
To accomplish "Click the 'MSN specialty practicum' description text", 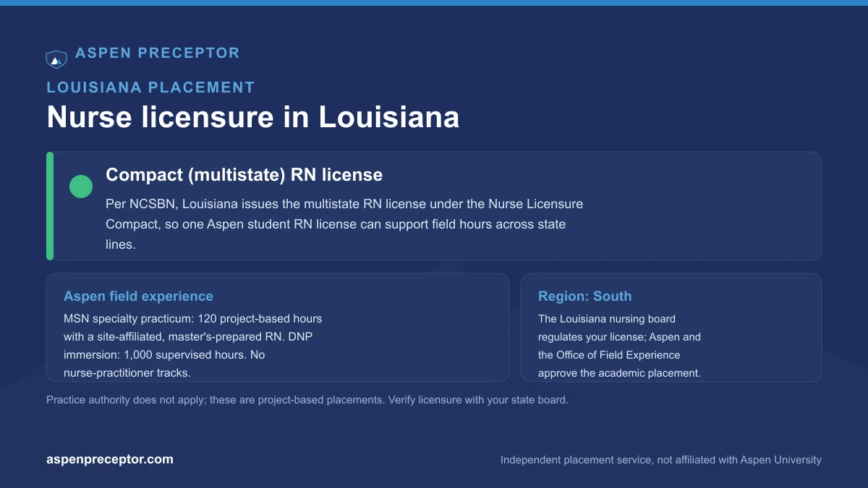I will pyautogui.click(x=193, y=346).
